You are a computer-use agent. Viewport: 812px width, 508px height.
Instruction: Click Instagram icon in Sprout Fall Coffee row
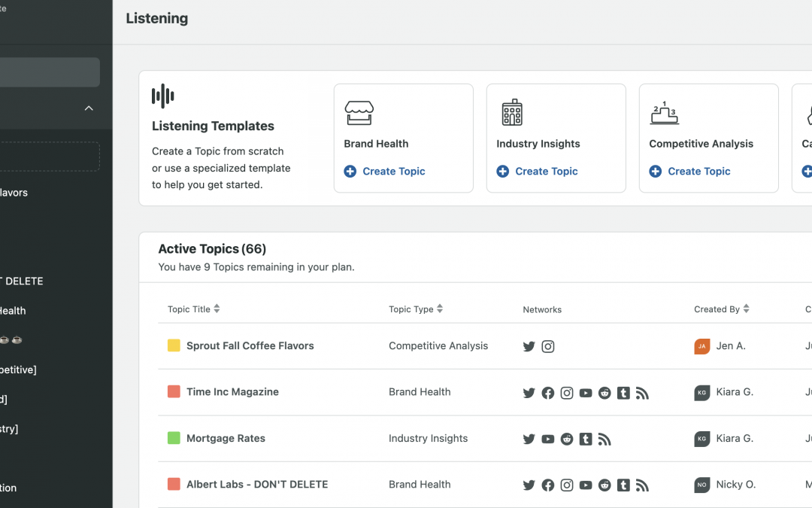coord(548,347)
